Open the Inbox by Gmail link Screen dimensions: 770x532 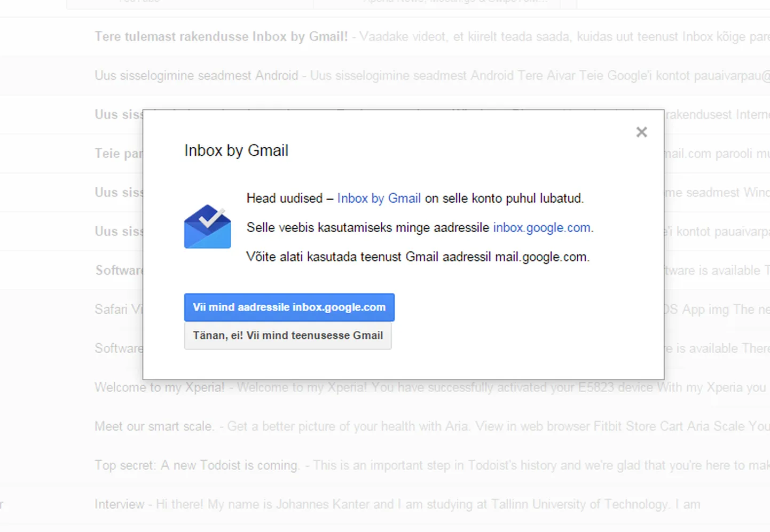[x=379, y=198]
